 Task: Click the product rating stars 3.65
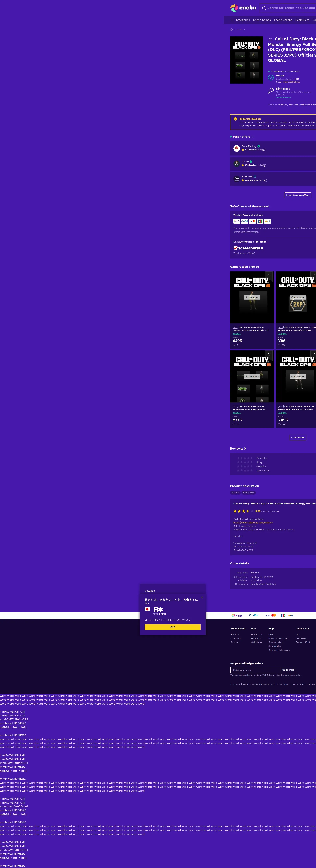coord(243,511)
